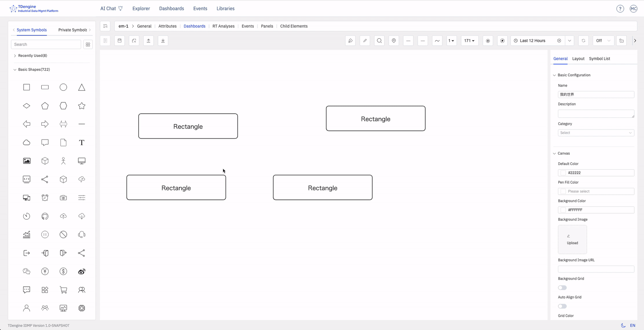The height and width of the screenshot is (330, 644).
Task: Toggle dark mode moon icon
Action: click(623, 325)
